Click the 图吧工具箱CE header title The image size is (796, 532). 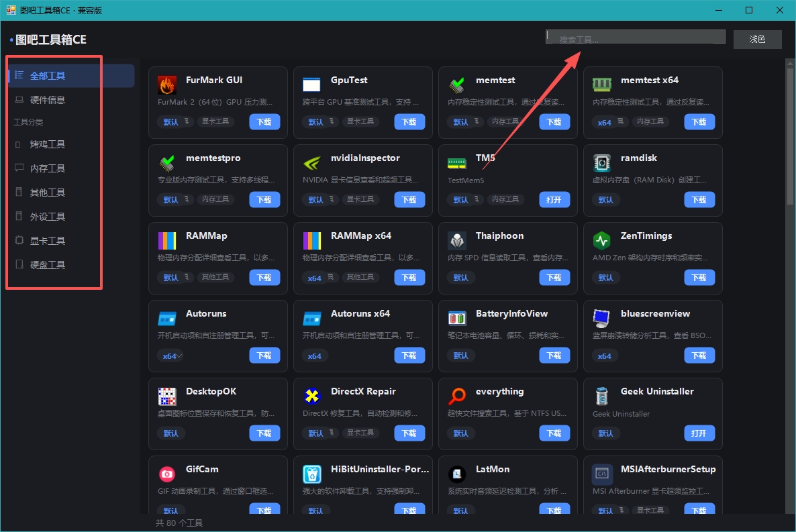pyautogui.click(x=51, y=40)
